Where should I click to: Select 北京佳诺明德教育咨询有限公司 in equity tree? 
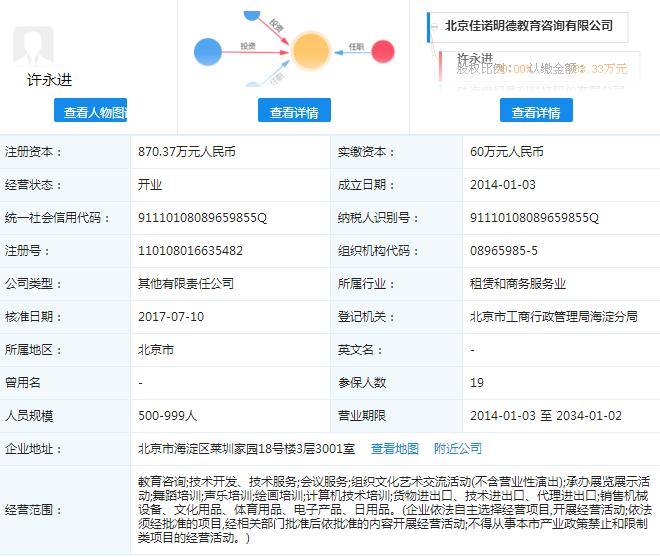[529, 26]
